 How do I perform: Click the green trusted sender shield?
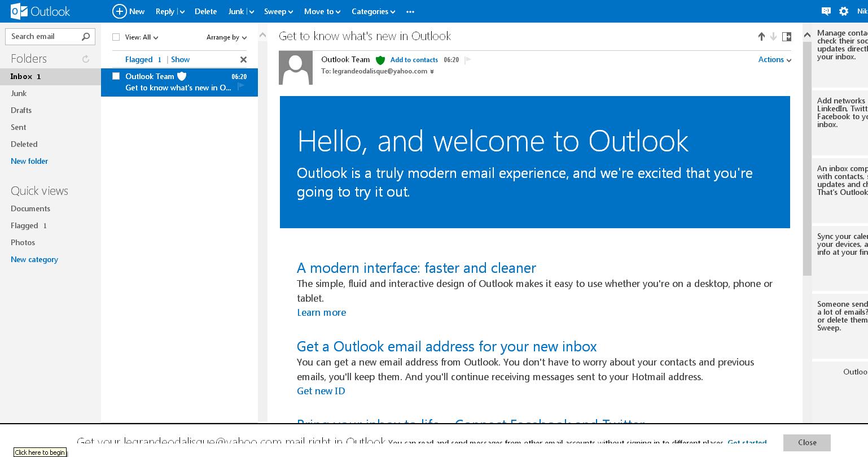pyautogui.click(x=380, y=60)
